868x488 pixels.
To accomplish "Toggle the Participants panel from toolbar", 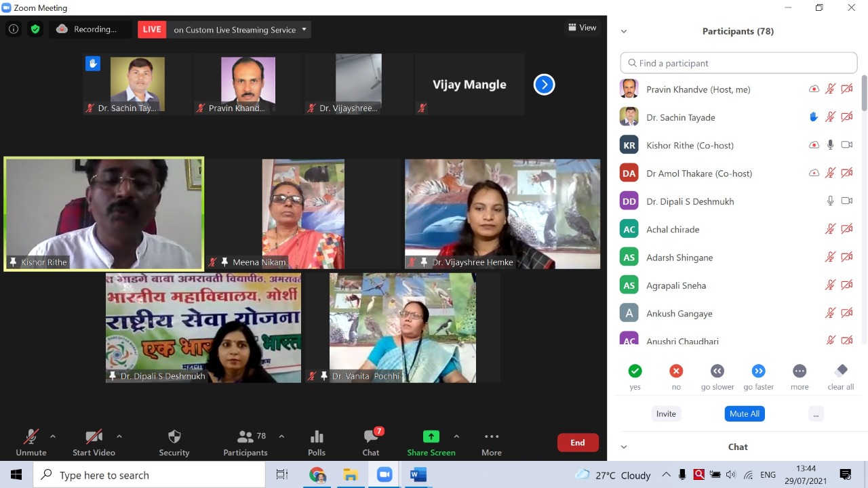I will pyautogui.click(x=245, y=443).
